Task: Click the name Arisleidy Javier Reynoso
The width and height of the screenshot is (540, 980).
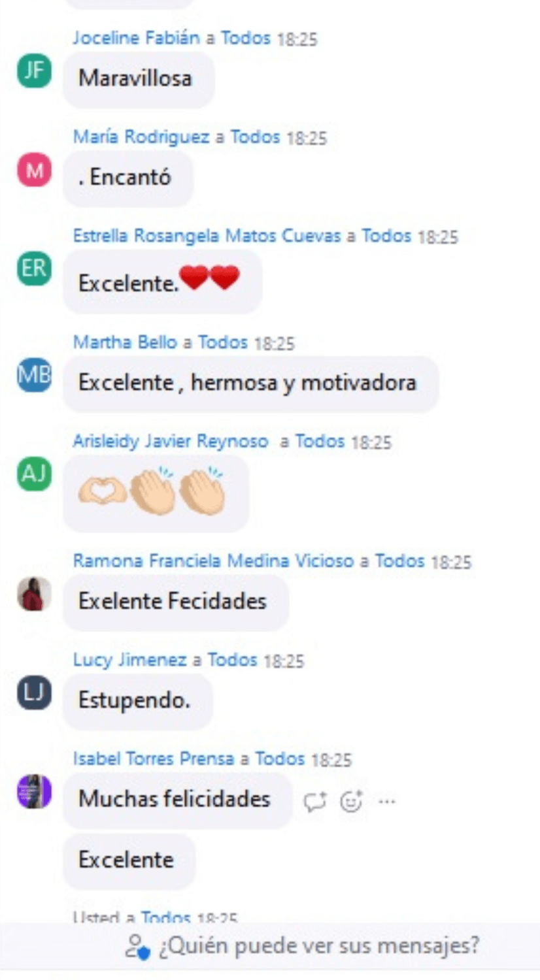Action: pyautogui.click(x=170, y=441)
